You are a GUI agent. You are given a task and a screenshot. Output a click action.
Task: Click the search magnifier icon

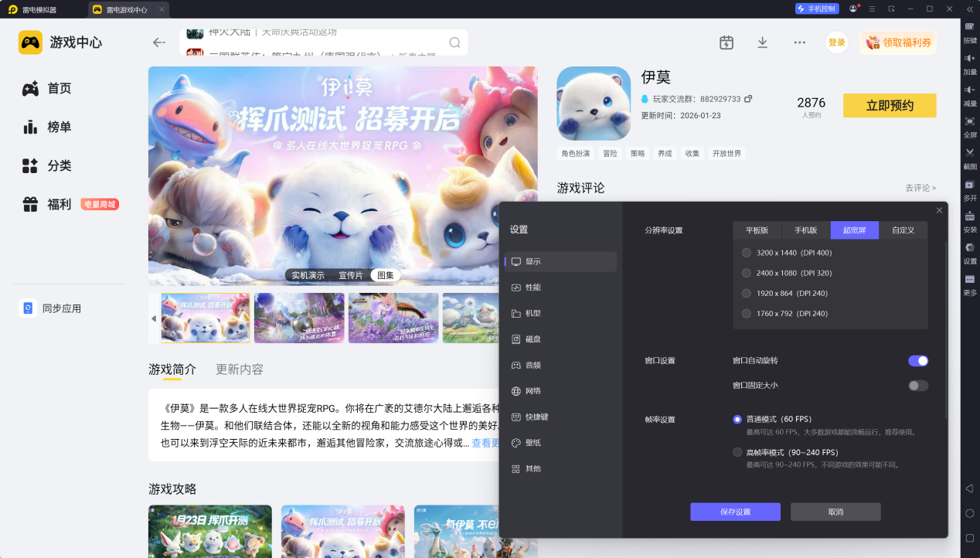[455, 43]
